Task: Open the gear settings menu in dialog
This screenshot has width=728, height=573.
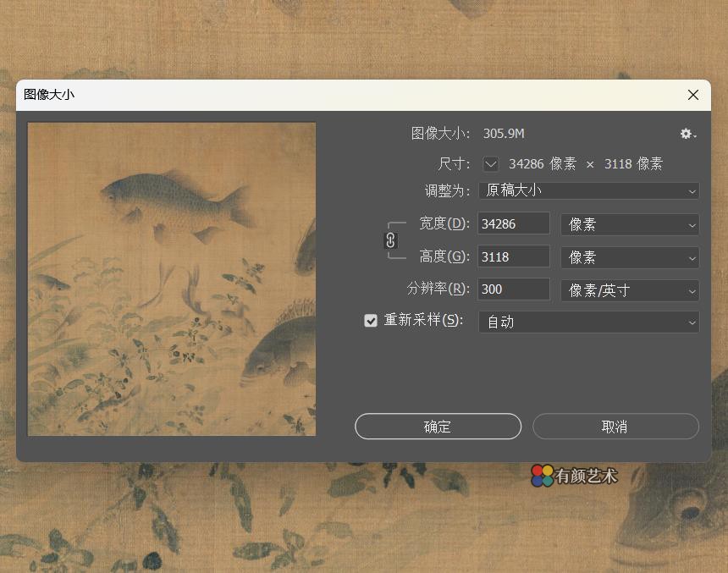Action: click(688, 135)
